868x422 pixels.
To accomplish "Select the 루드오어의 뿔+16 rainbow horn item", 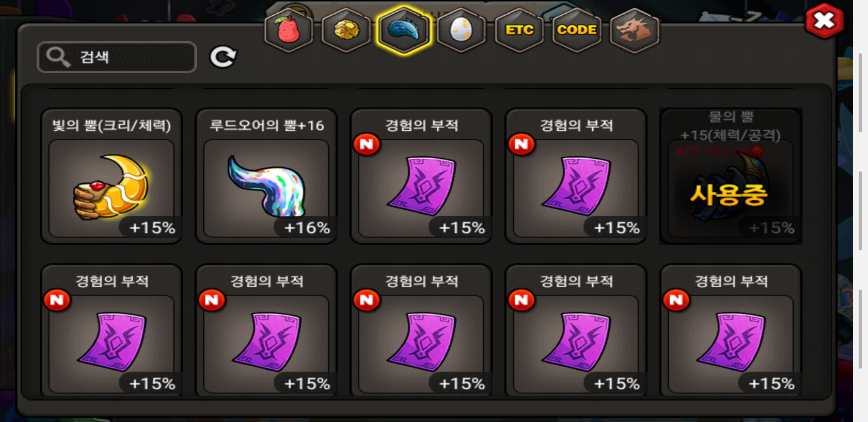I will 266,176.
